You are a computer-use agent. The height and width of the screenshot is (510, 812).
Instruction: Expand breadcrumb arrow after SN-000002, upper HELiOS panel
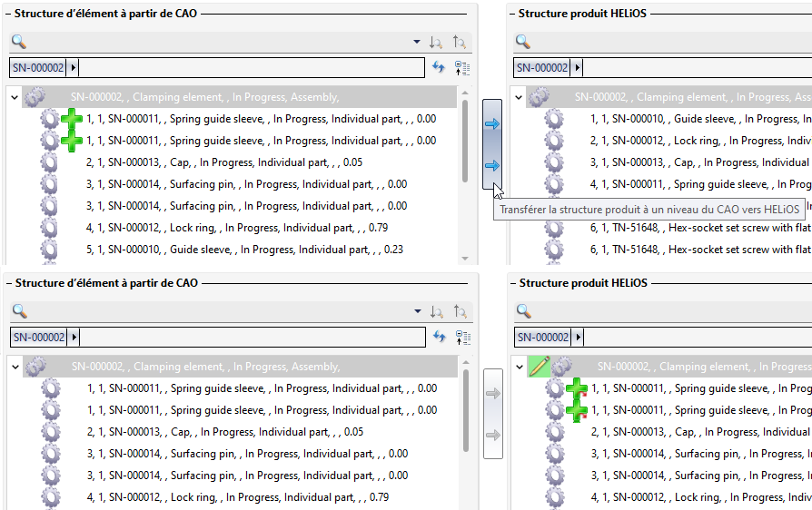[578, 68]
